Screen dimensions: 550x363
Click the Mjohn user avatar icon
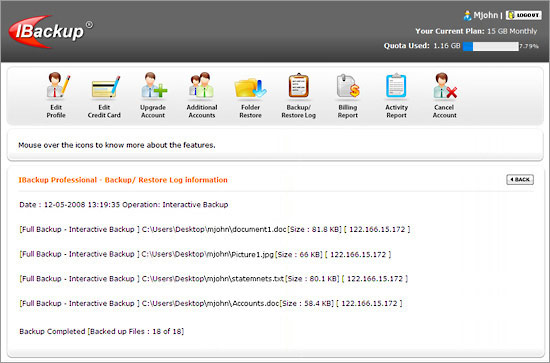[467, 15]
